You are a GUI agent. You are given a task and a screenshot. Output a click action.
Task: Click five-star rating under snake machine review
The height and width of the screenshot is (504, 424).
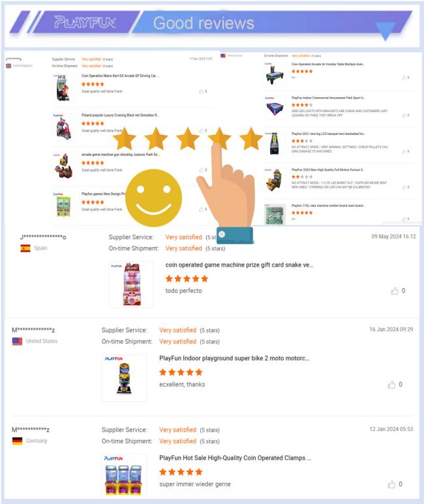pyautogui.click(x=187, y=278)
